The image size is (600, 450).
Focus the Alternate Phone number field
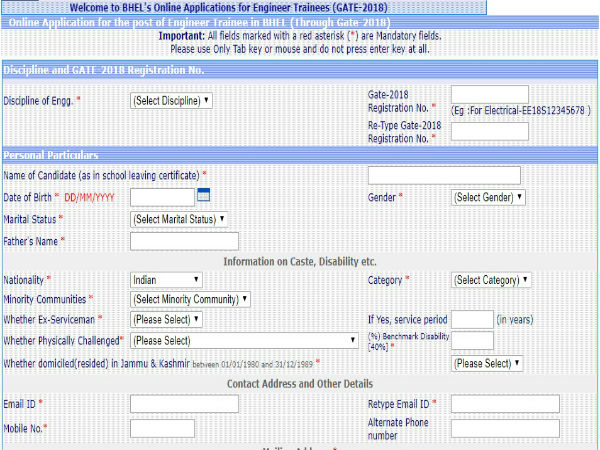pyautogui.click(x=505, y=429)
